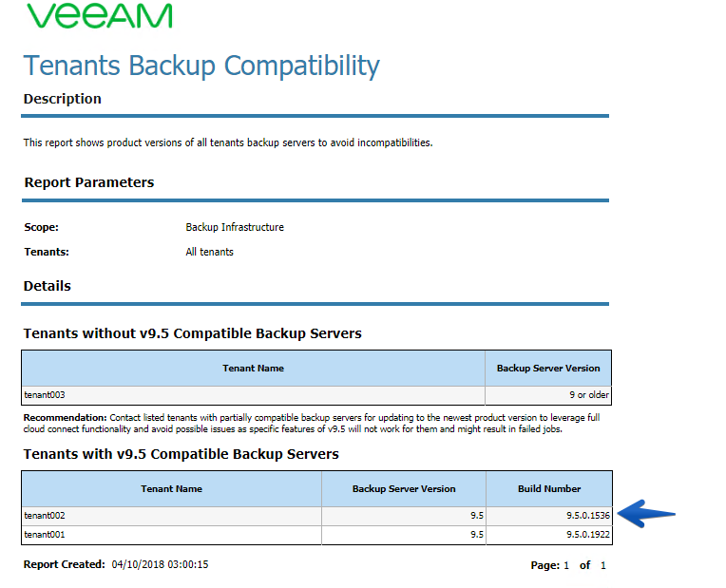Select the 04/10/2018 03:00:15 timestamp
Screen dimensions: 726x588
[x=161, y=564]
